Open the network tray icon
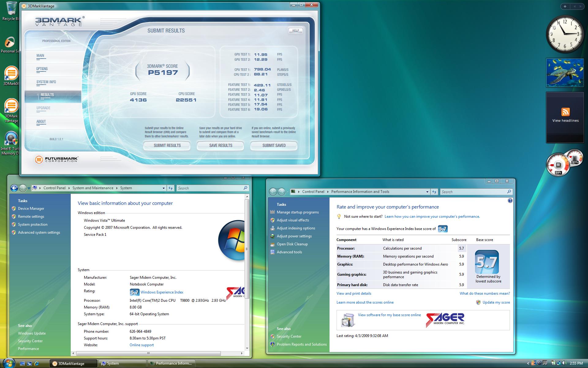The width and height of the screenshot is (588, 368). [559, 363]
